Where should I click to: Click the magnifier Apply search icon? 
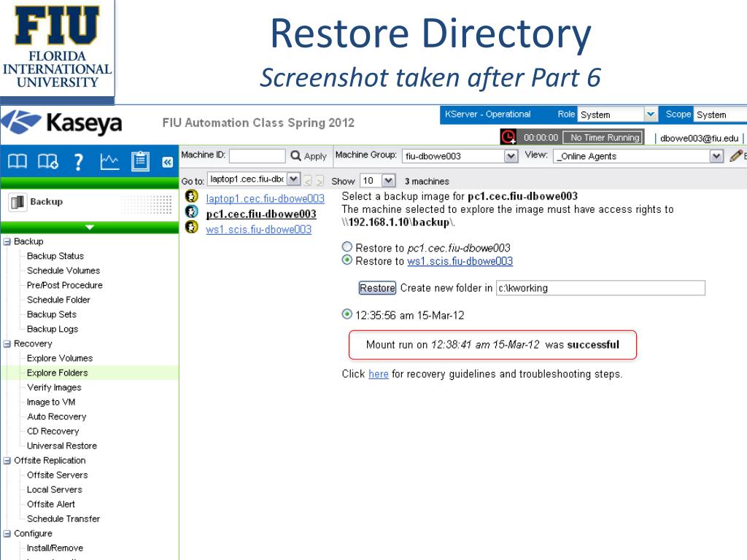[x=295, y=156]
